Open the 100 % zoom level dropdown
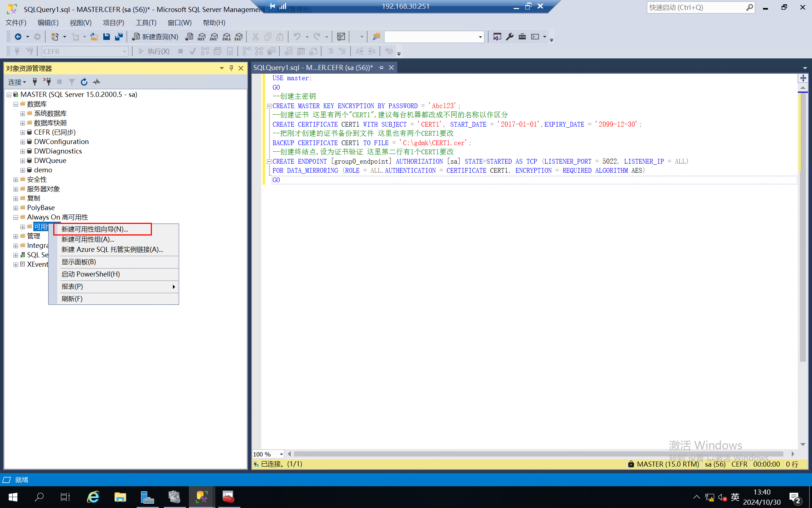The width and height of the screenshot is (812, 508). point(281,454)
